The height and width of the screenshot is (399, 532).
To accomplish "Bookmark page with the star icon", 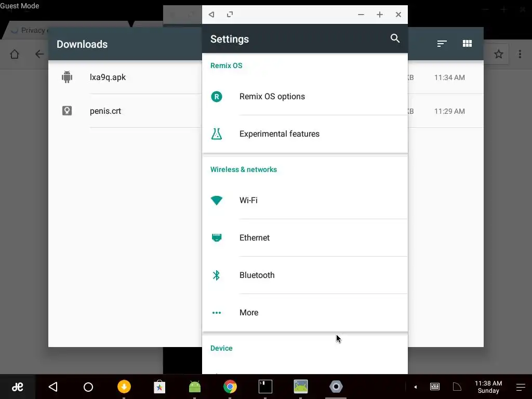I will (x=498, y=54).
